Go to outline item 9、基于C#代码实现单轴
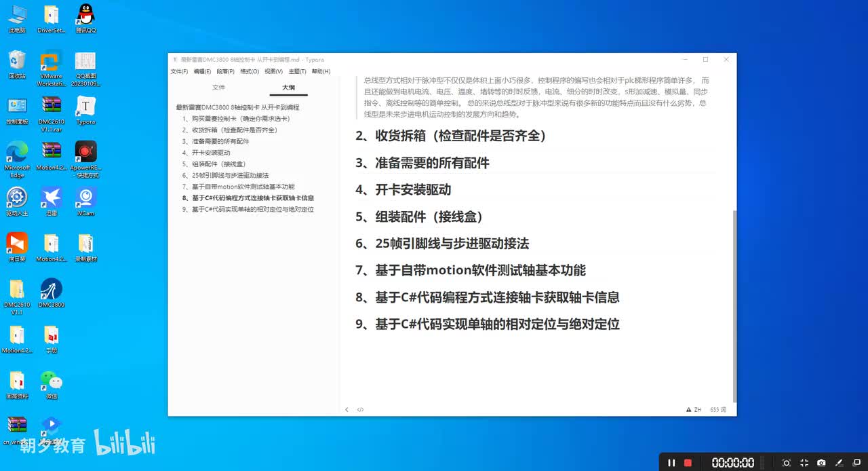This screenshot has width=868, height=471. point(248,210)
